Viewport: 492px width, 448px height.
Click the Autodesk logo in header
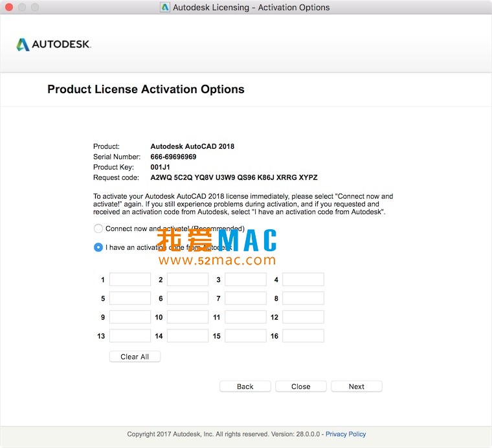[x=54, y=45]
